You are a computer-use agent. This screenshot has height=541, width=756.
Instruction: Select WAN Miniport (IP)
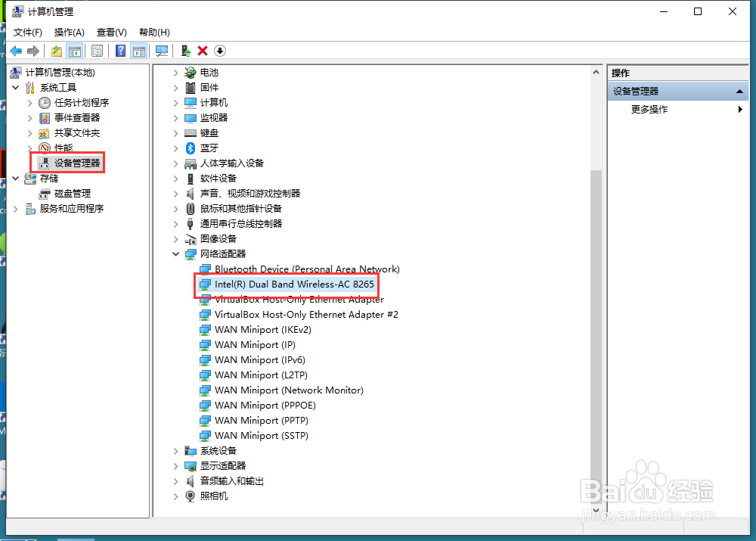click(255, 345)
